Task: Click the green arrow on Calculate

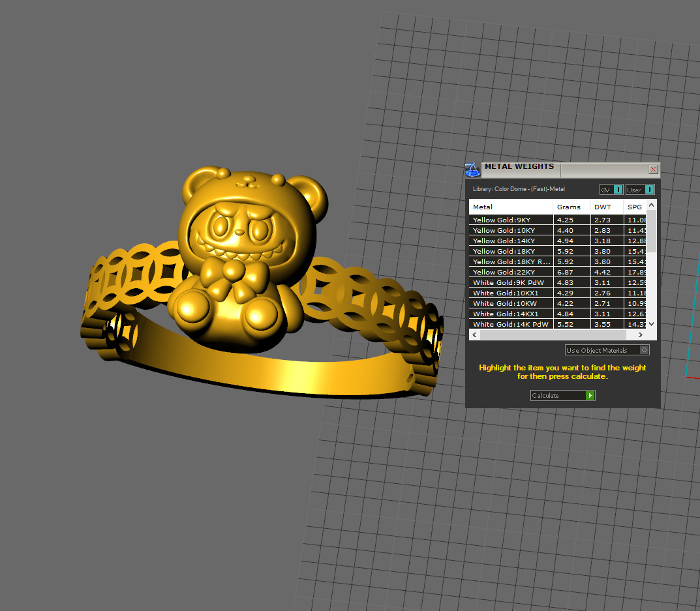Action: tap(590, 395)
